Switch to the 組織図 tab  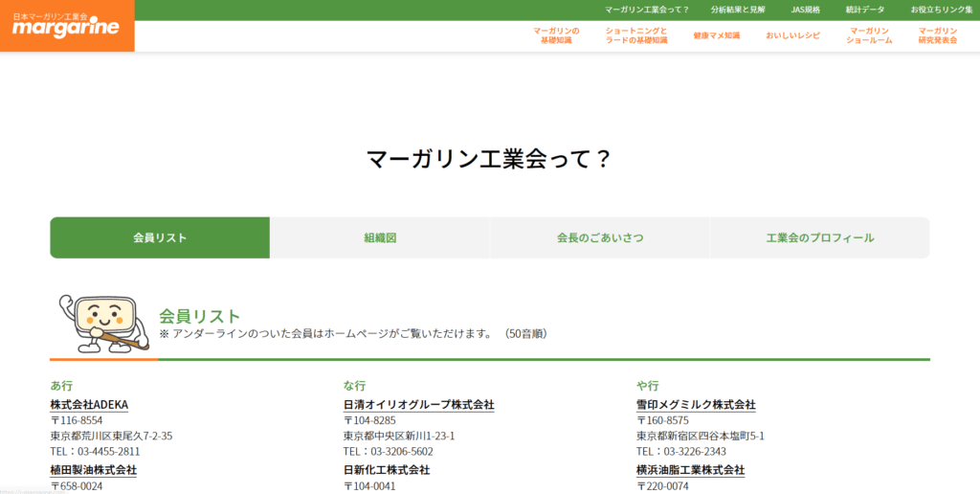[x=380, y=237]
